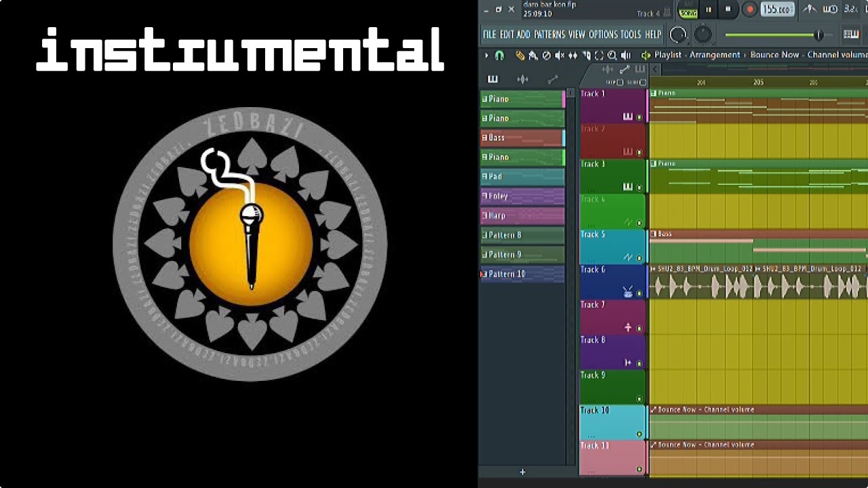Stop playback with the stop button

pos(728,9)
